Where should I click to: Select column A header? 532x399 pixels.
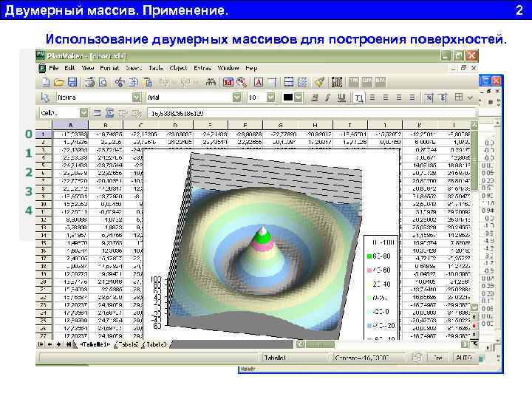click(70, 125)
